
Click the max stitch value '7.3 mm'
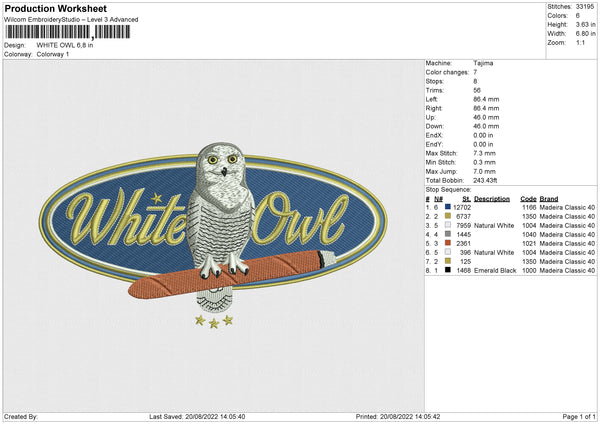pyautogui.click(x=484, y=153)
